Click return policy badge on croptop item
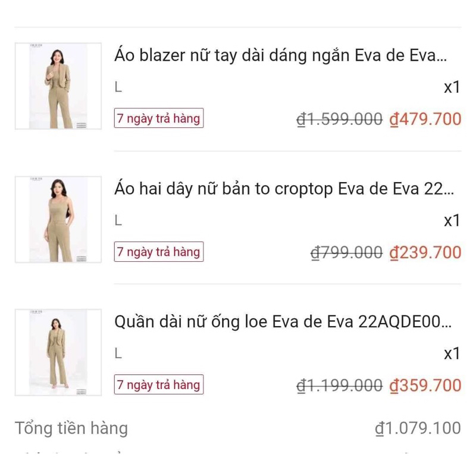This screenshot has height=476, width=476. (159, 252)
